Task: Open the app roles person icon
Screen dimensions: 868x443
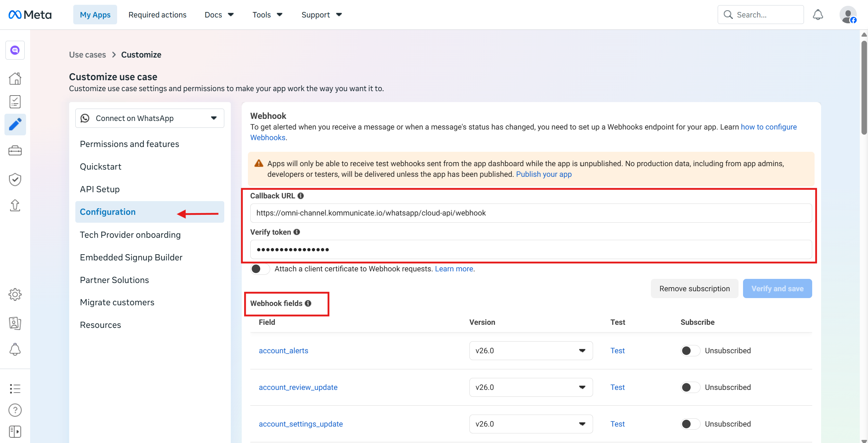Action: coord(15,323)
